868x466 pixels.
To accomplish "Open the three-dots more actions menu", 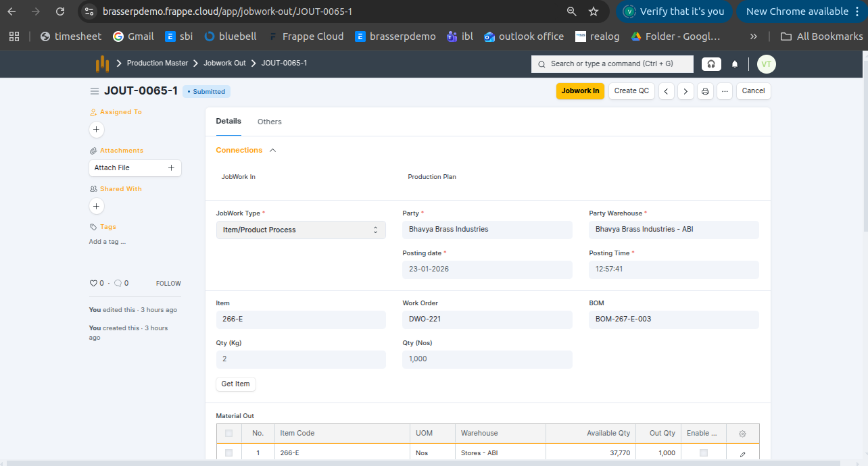I will click(725, 91).
